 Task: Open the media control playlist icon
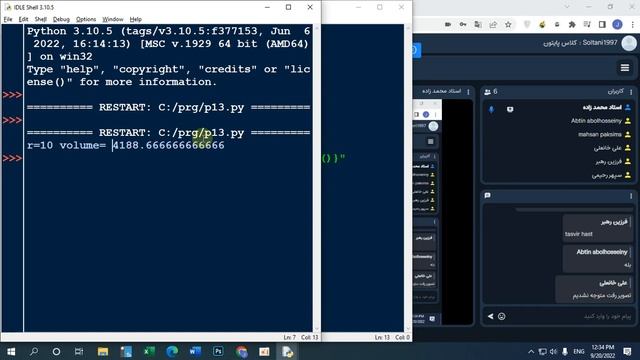[587, 24]
